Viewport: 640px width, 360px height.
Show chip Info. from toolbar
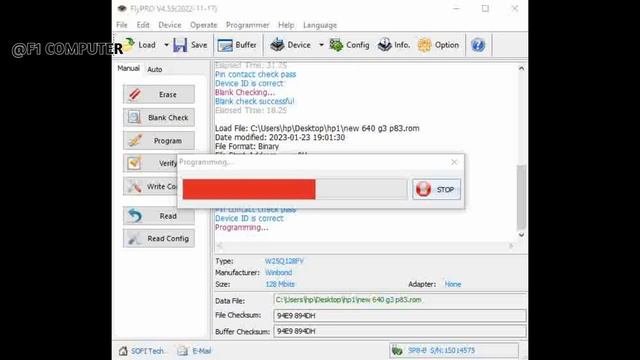[393, 45]
